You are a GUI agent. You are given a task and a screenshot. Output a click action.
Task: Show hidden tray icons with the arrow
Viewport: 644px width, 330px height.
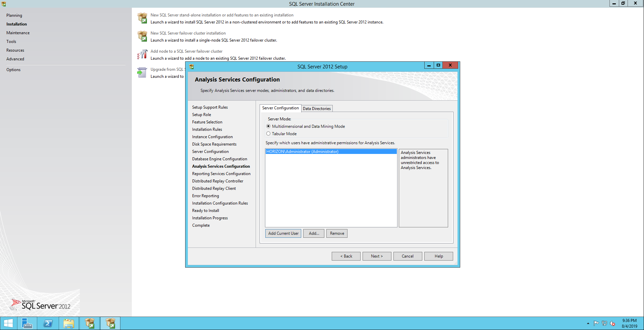[x=588, y=323]
